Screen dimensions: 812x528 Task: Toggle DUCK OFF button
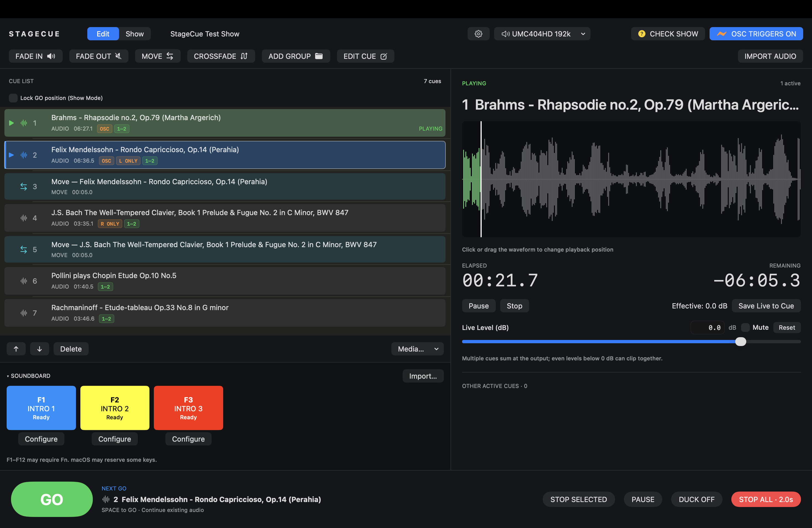point(696,499)
